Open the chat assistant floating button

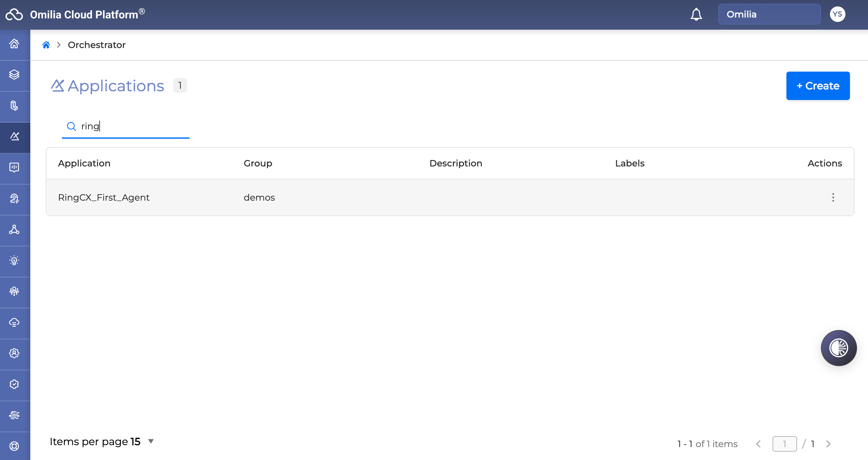838,348
